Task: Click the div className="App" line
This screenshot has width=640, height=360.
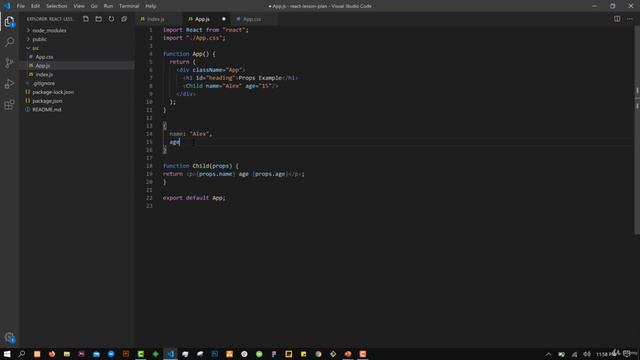Action: click(x=211, y=70)
